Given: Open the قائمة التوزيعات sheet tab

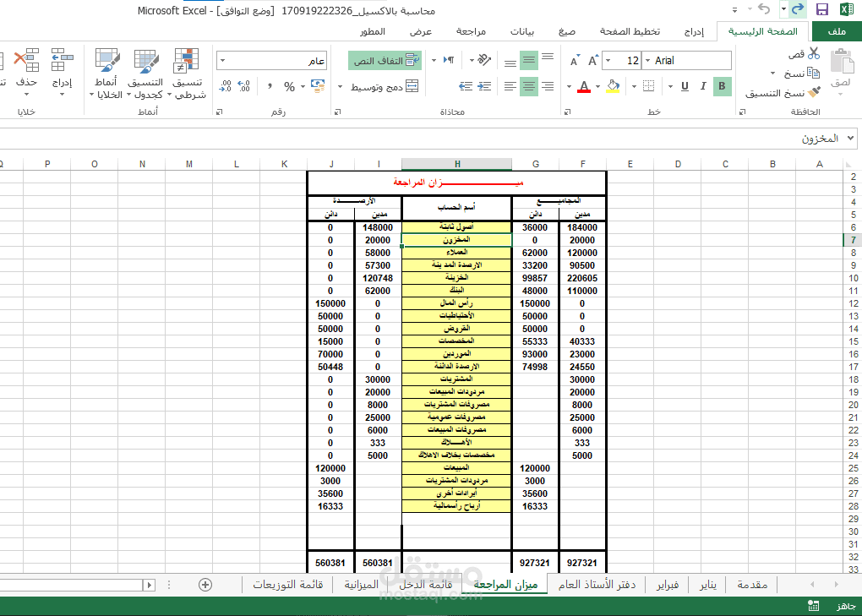Looking at the screenshot, I should pos(288,585).
